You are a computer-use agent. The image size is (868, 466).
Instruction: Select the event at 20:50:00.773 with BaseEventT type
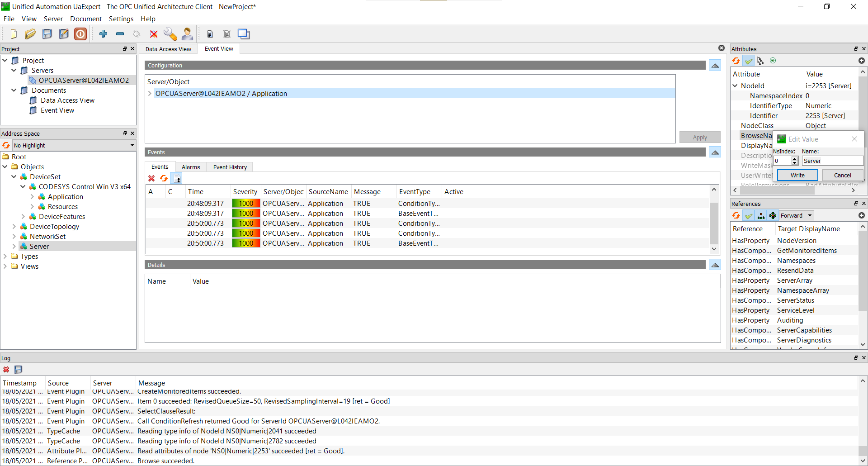(427, 243)
